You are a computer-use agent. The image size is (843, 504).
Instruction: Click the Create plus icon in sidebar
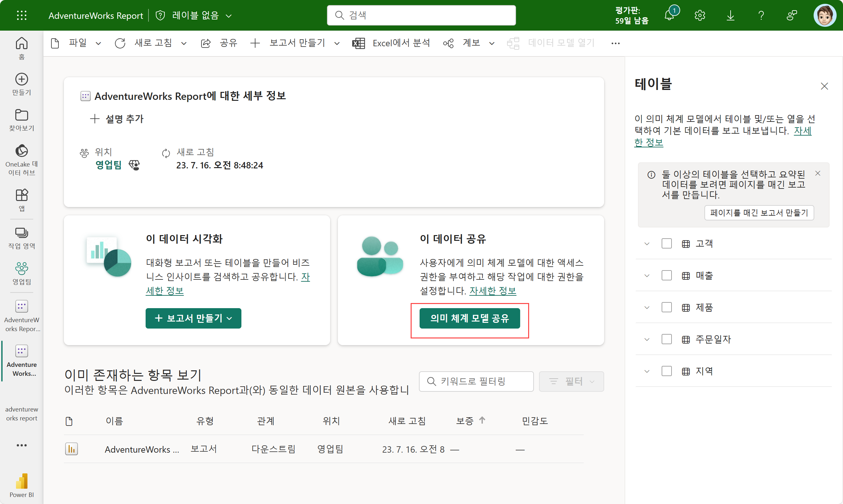(21, 79)
